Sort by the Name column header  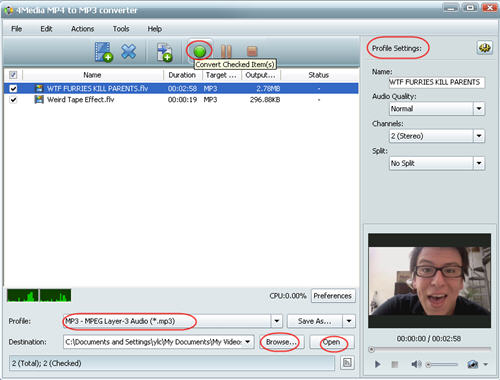(x=92, y=75)
